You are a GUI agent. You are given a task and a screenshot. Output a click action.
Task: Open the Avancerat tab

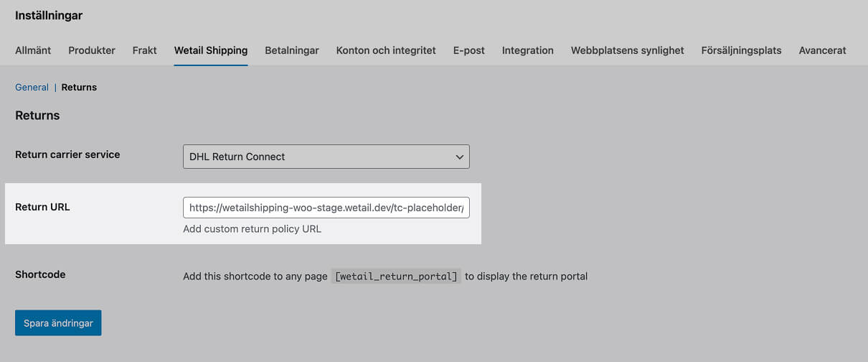[x=822, y=50]
